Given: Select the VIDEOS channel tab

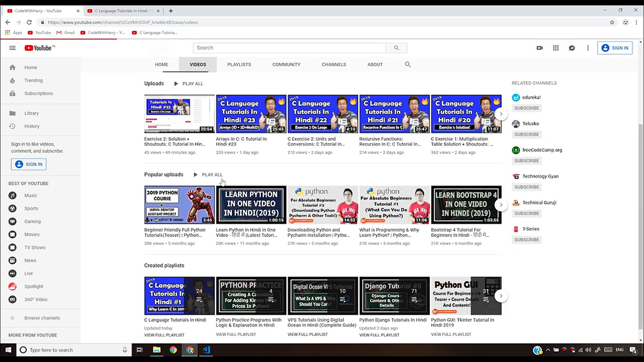Looking at the screenshot, I should click(198, 64).
